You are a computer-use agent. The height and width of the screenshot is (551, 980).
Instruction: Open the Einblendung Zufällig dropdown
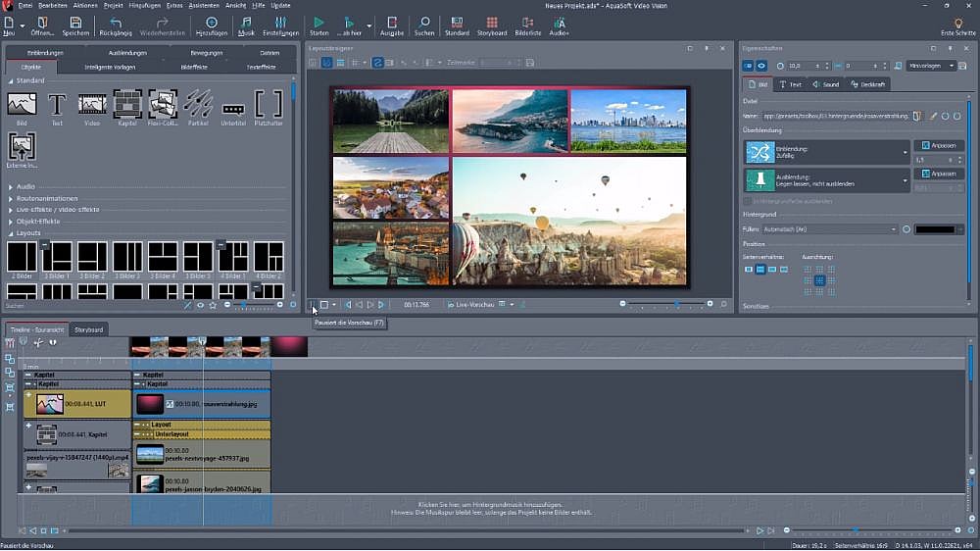click(906, 152)
